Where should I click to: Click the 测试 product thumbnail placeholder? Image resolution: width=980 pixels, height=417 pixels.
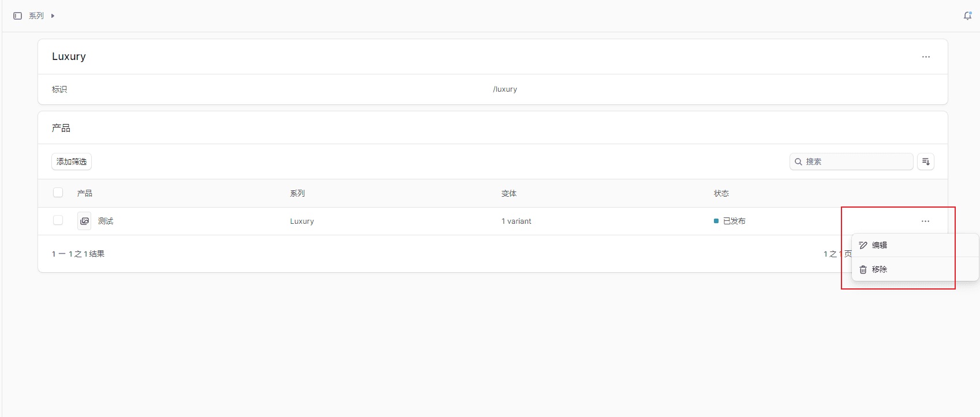tap(84, 221)
